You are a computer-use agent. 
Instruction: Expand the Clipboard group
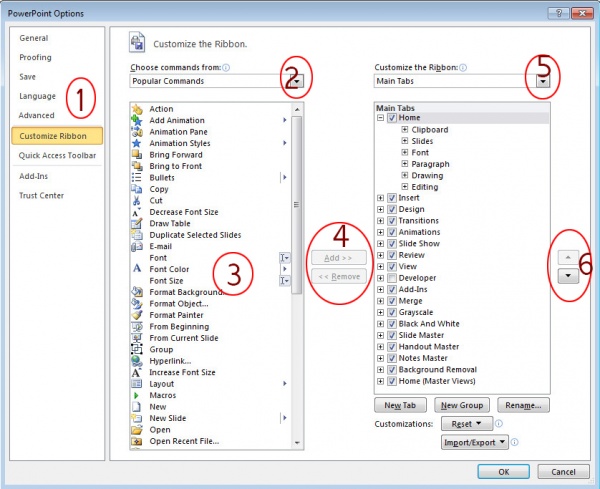click(405, 129)
